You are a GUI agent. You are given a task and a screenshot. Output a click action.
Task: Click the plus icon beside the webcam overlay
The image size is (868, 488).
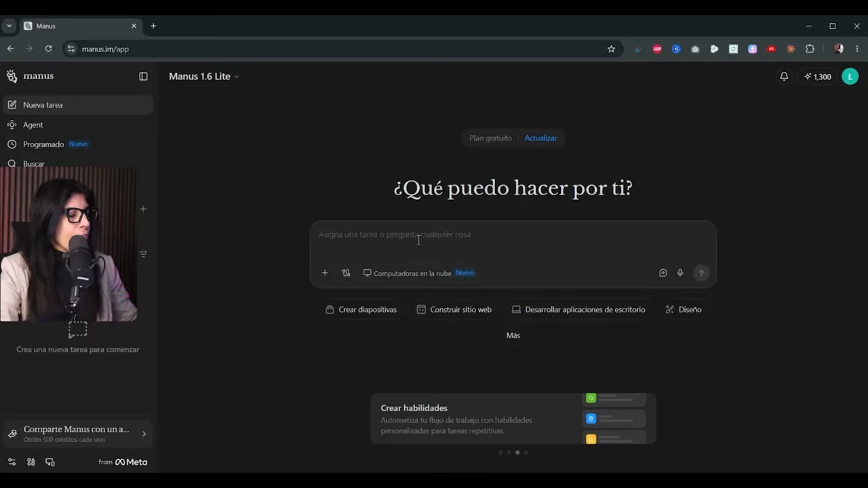143,209
